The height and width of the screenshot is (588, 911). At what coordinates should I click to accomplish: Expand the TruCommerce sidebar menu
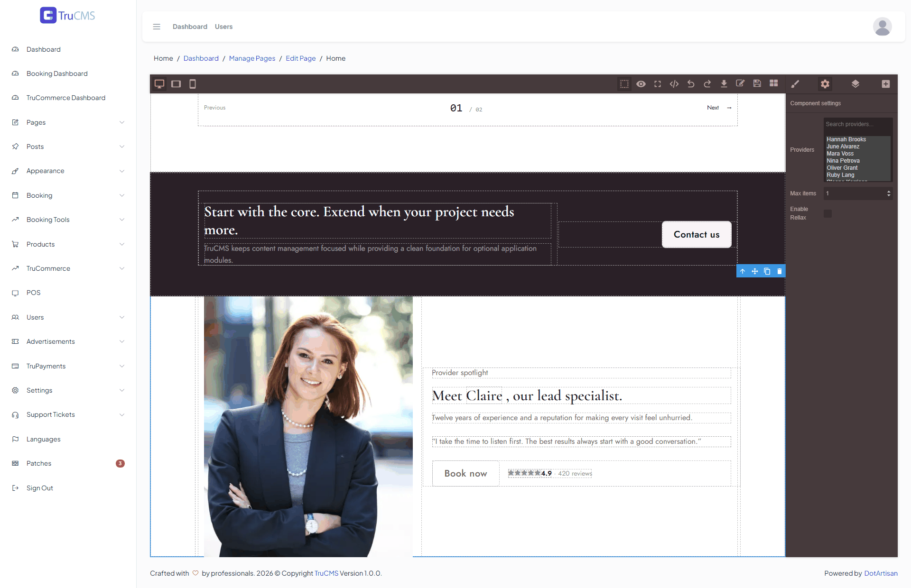click(68, 268)
